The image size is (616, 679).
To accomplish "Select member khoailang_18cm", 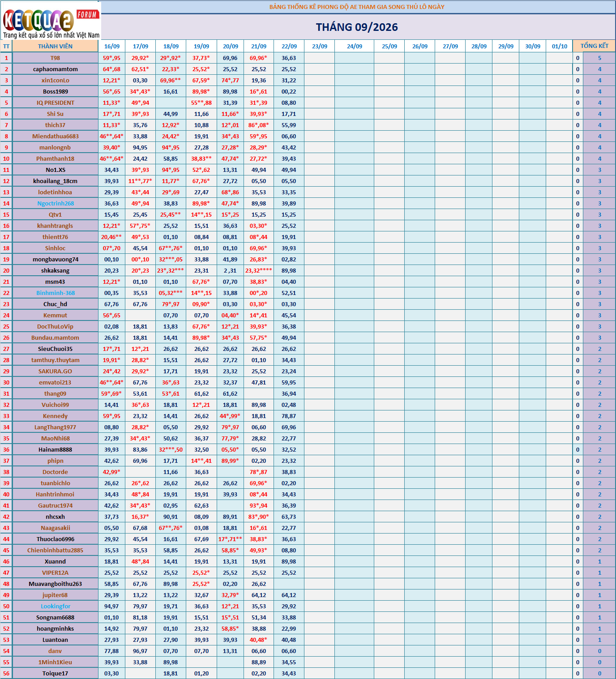I will pos(55,181).
